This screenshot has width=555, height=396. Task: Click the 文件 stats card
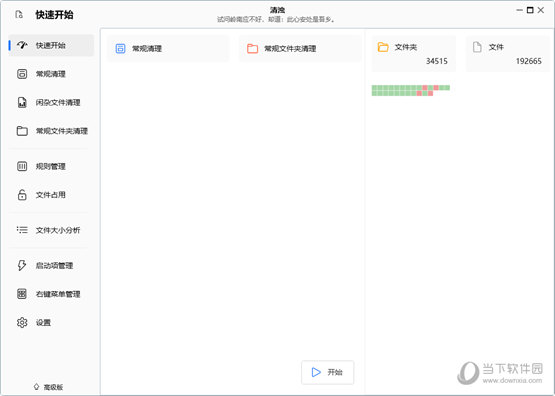tap(508, 54)
